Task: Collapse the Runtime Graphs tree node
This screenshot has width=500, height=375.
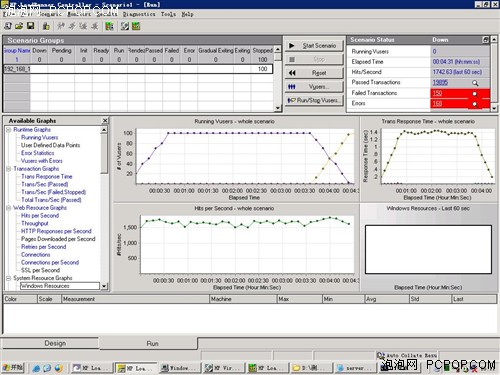Action: (9, 130)
